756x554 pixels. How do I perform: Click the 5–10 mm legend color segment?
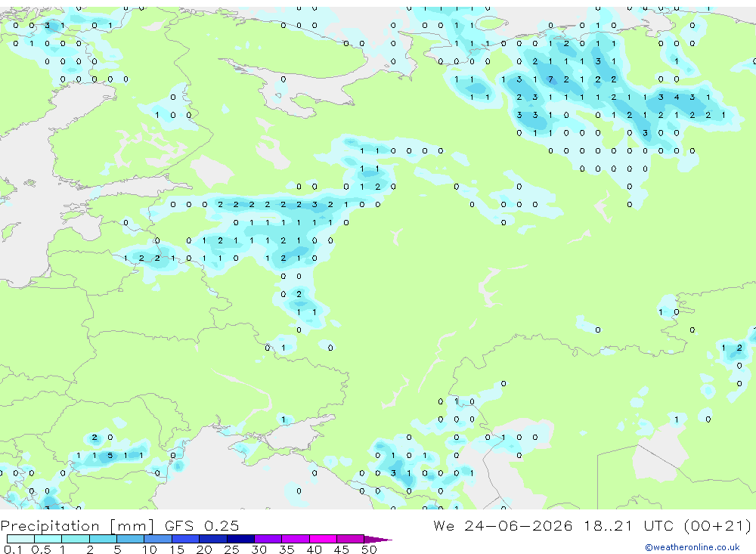131,539
